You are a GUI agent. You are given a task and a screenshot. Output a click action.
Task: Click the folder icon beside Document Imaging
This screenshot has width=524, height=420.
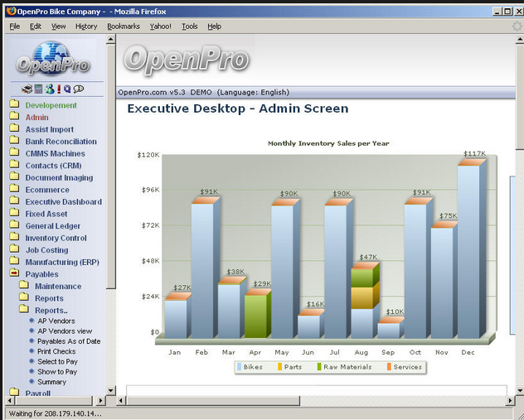coord(14,176)
